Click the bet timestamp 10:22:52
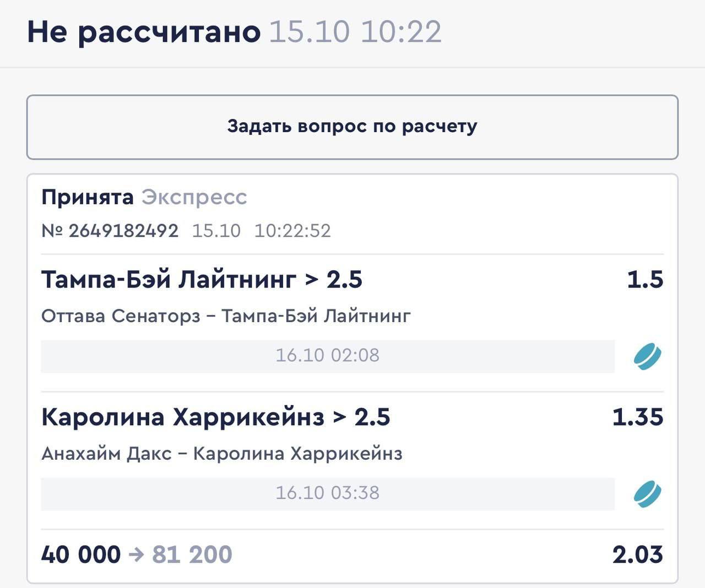 [292, 231]
